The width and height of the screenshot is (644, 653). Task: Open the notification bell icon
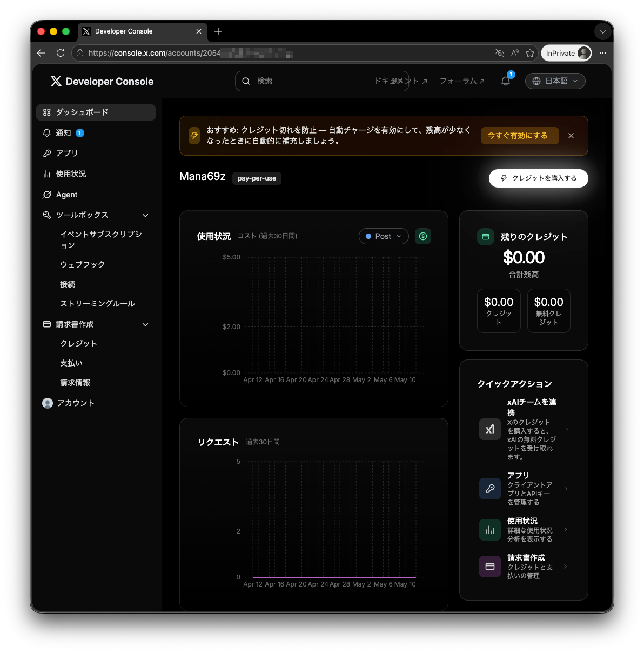pyautogui.click(x=506, y=81)
